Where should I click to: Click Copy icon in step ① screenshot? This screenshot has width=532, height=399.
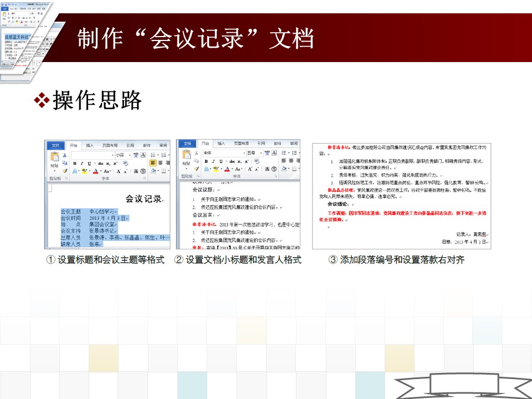point(64,163)
